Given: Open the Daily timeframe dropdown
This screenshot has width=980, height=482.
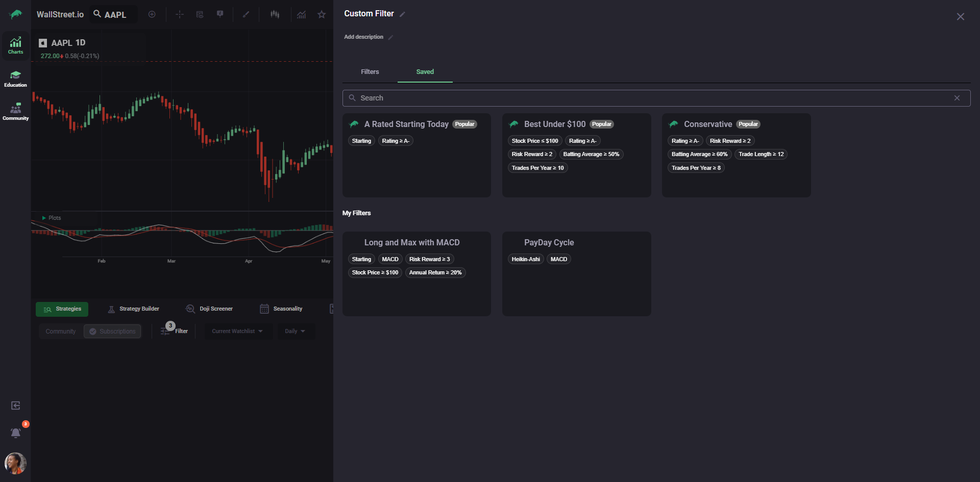Looking at the screenshot, I should (x=295, y=332).
